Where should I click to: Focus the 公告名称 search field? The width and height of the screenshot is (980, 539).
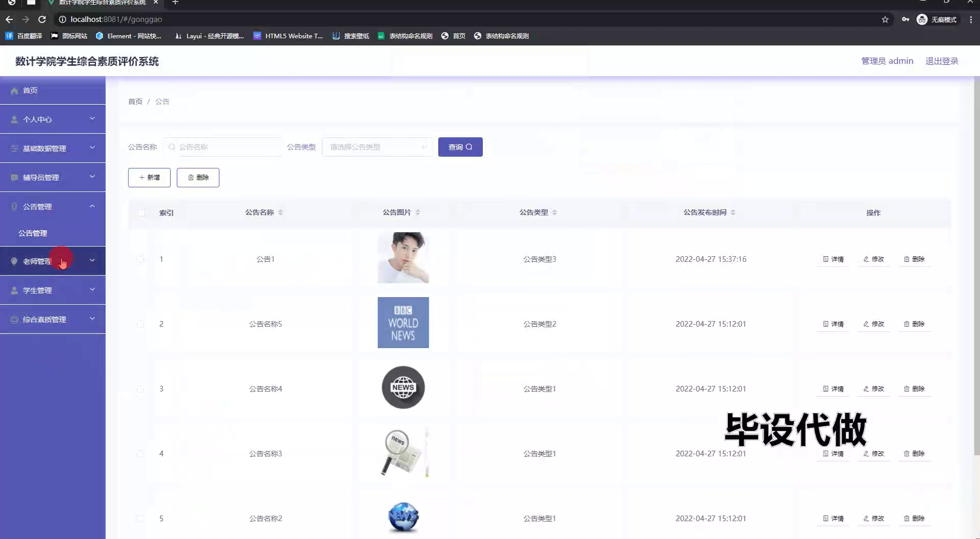[x=223, y=147]
